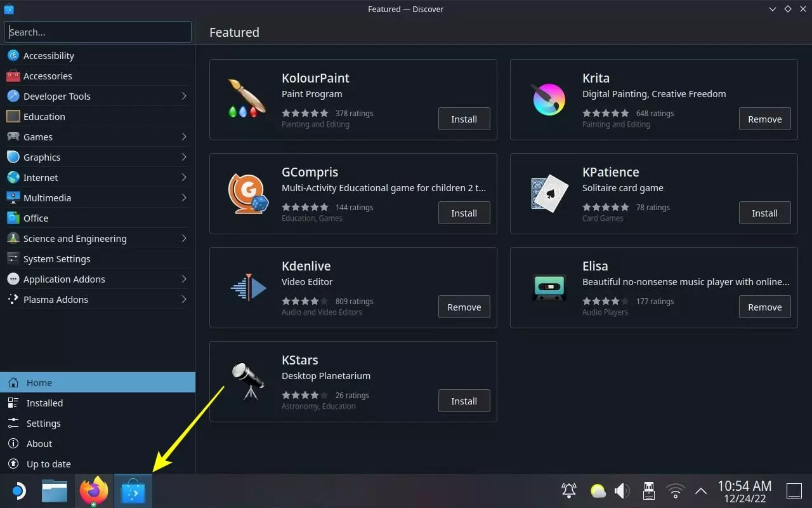This screenshot has width=812, height=508.
Task: Open the Installed section
Action: (44, 403)
